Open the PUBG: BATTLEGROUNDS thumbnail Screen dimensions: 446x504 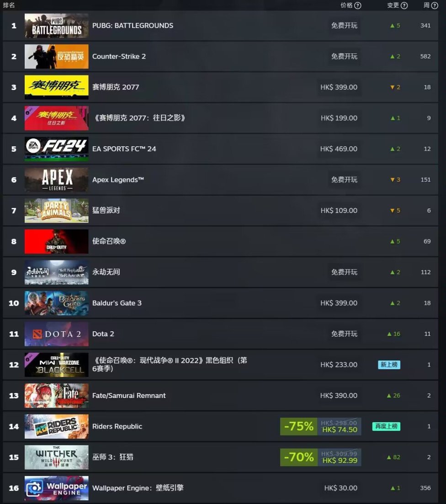tap(57, 26)
